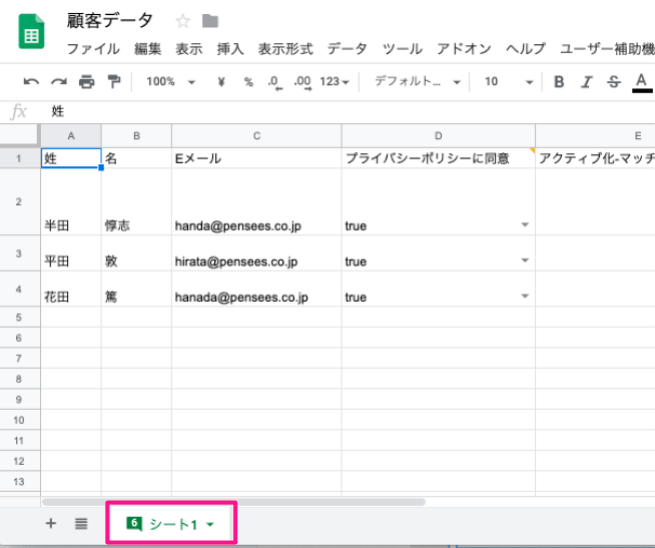Click the percent format button

tap(246, 82)
